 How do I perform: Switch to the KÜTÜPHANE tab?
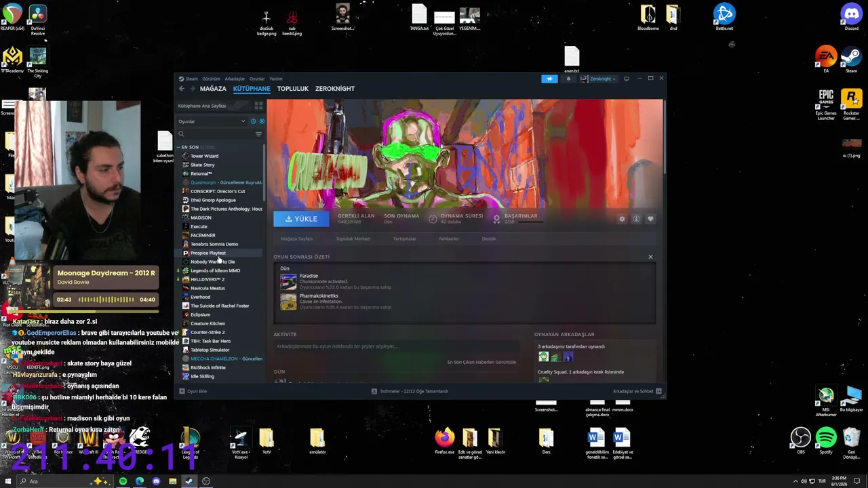coord(252,89)
